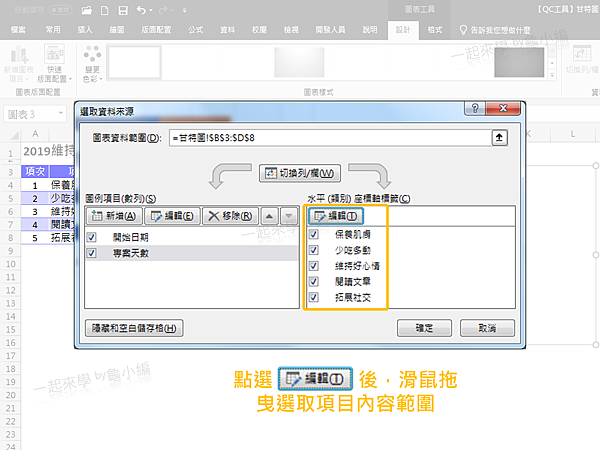Open the 變更色彩 dropdown arrow
This screenshot has width=600, height=450.
pos(101,79)
